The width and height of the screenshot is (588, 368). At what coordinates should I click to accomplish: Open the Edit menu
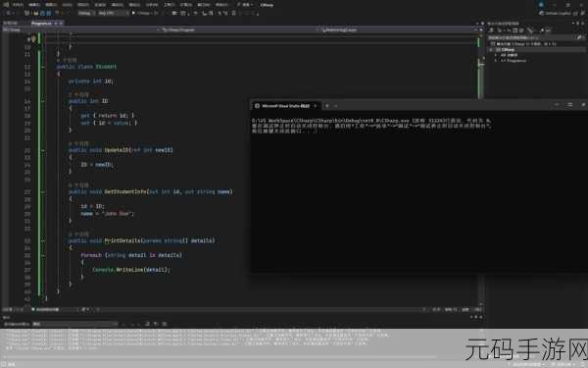click(34, 5)
